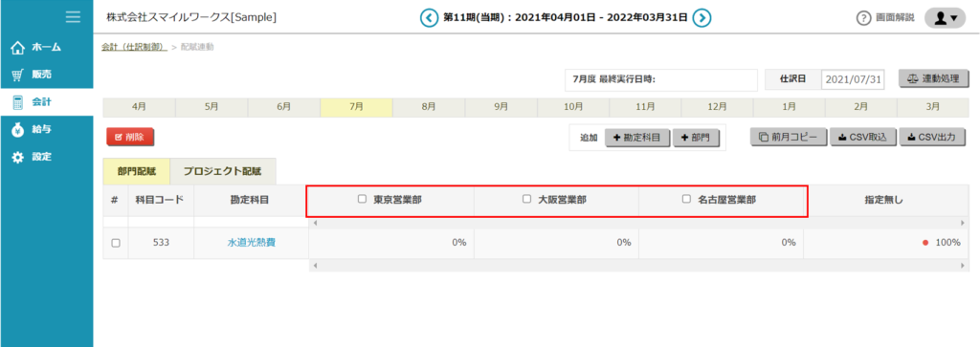Select the 2月 month tab
Screen dimensions: 980x347
coord(861,107)
